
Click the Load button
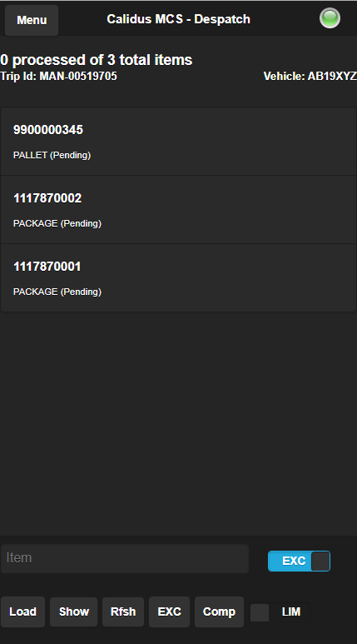click(22, 612)
